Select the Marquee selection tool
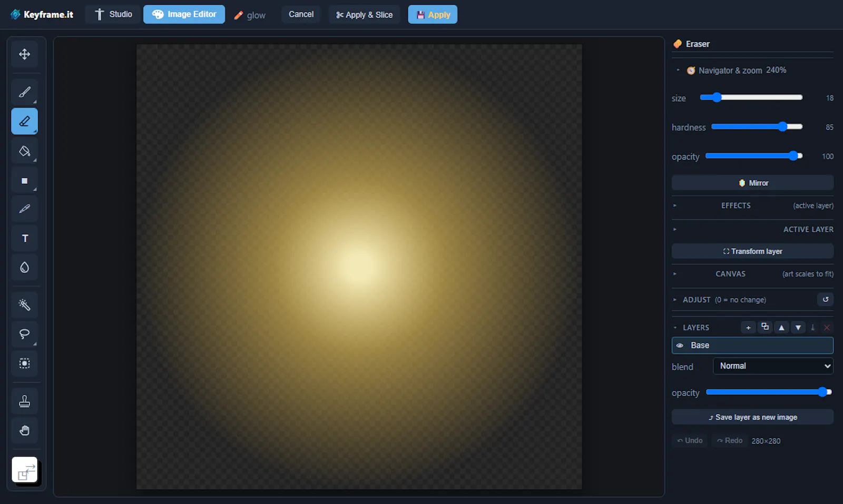The image size is (843, 504). pos(24,363)
